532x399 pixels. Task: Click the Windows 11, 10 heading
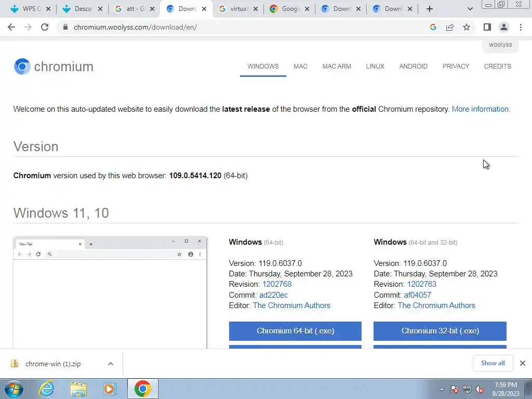[61, 213]
